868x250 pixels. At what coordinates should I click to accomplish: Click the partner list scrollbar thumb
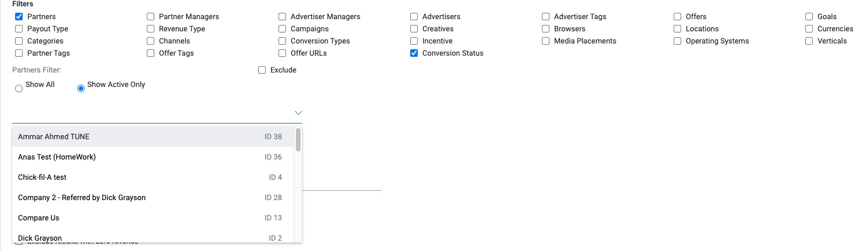coord(298,140)
